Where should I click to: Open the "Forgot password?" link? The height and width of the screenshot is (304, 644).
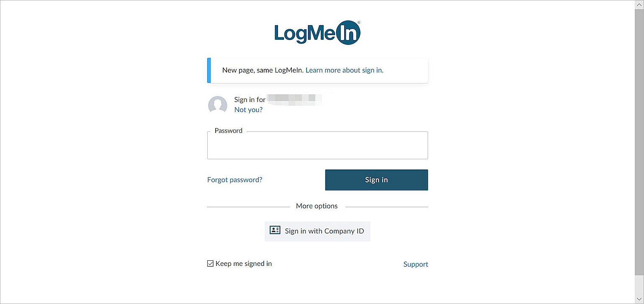pyautogui.click(x=234, y=180)
